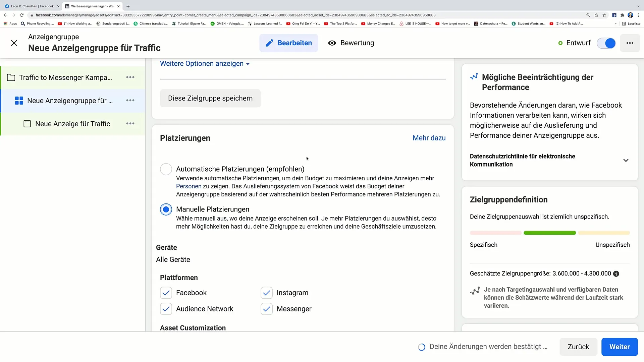644x362 pixels.
Task: Select the Automatische Platzierungen radio button
Action: click(166, 169)
